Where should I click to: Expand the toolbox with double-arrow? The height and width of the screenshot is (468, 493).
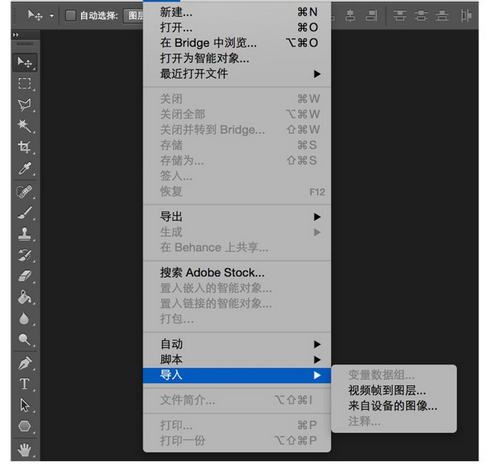coord(16,35)
